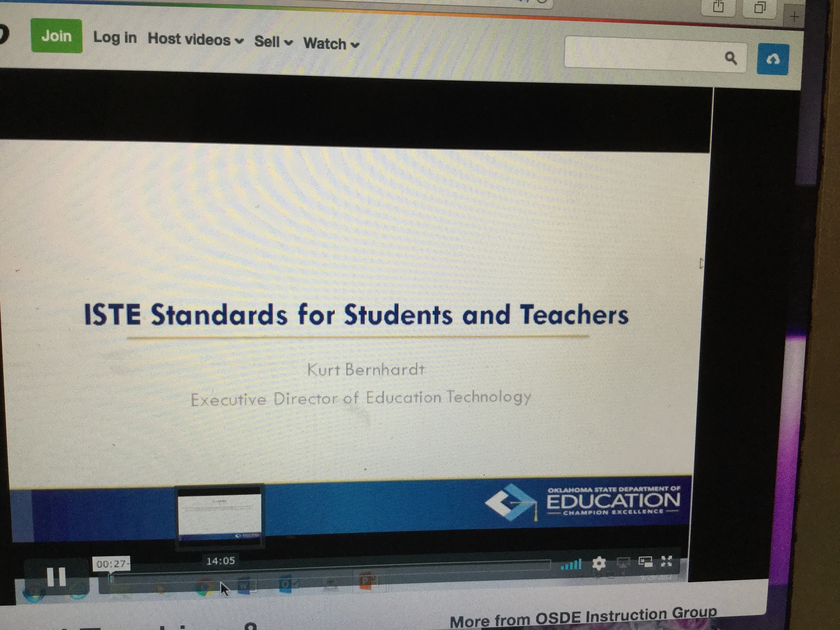Image resolution: width=840 pixels, height=630 pixels.
Task: Open the Safari share icon
Action: click(x=718, y=7)
